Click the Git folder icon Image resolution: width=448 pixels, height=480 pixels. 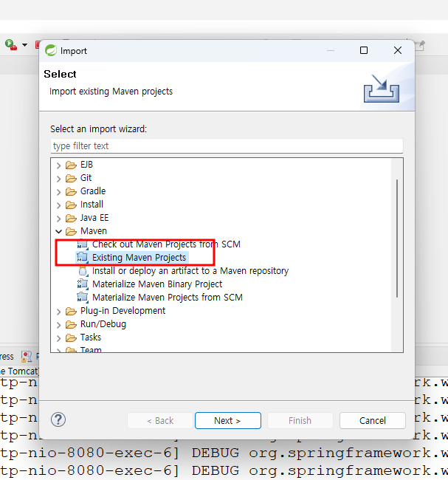coord(71,179)
